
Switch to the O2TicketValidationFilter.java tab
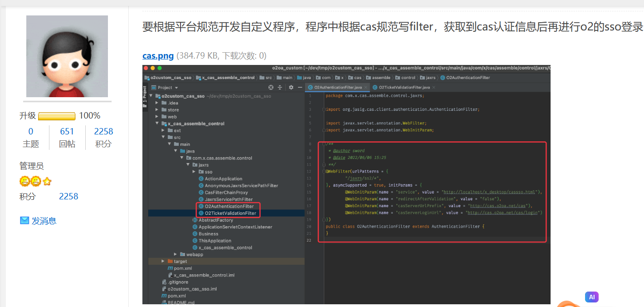coord(404,87)
